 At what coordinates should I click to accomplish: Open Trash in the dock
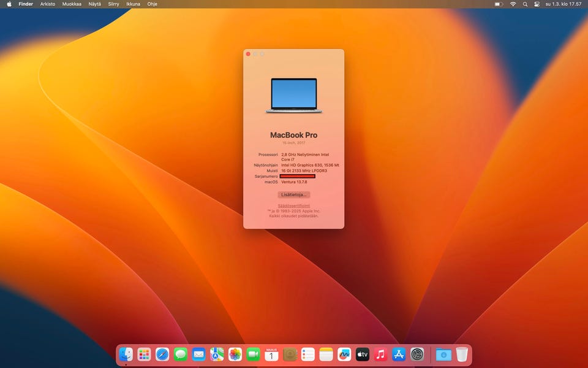462,354
